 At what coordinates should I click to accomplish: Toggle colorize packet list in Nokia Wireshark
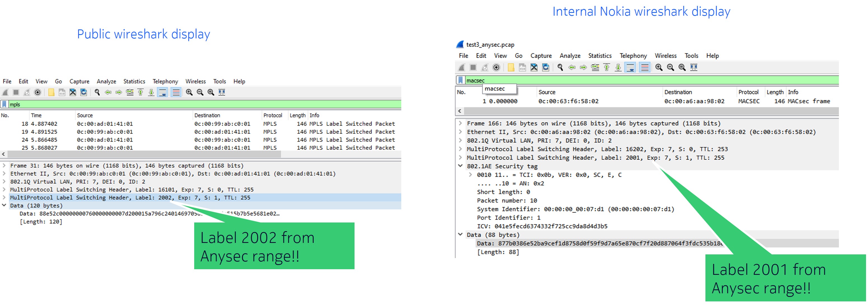click(644, 67)
